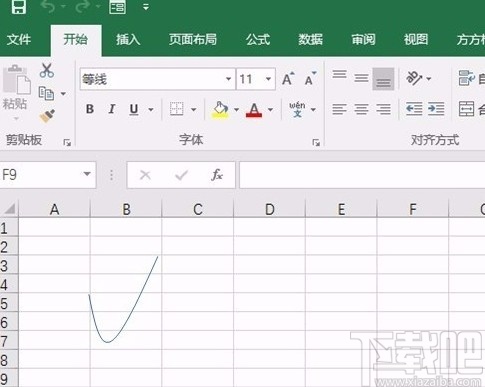Open the Copy dropdown arrow
The height and width of the screenshot is (387, 485).
click(63, 94)
